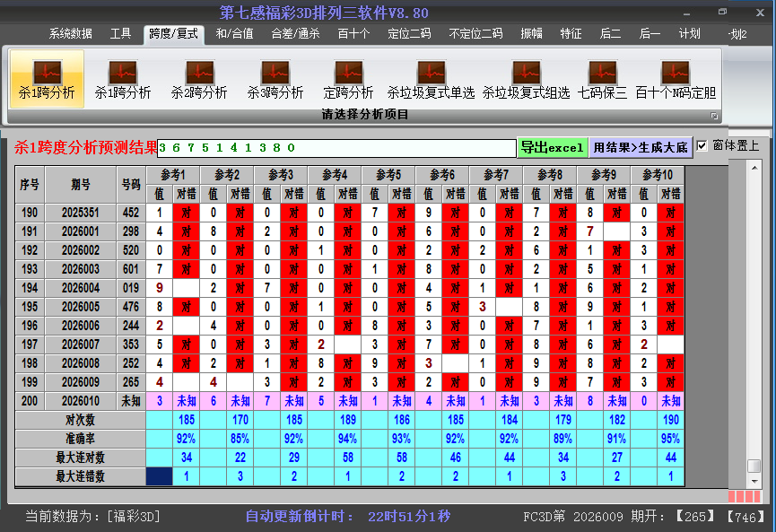Click the vertical scrollbar thumb
Screen dimensions: 776x532
[x=754, y=466]
